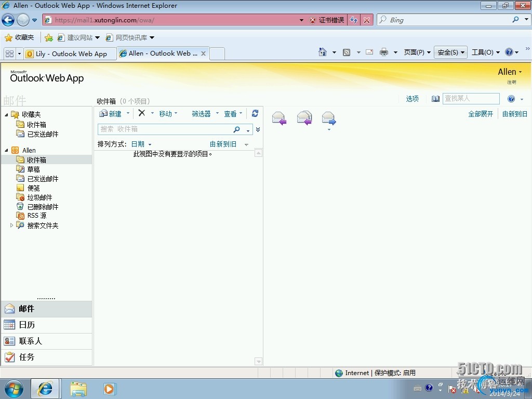Click the help question mark icon

[x=511, y=99]
